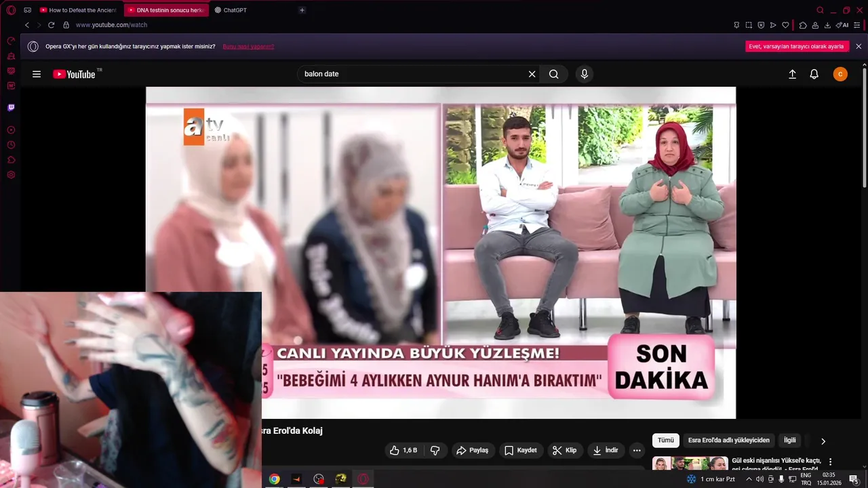Viewport: 868px width, 488px height.
Task: Submit YouTube search magnifier button
Action: (x=554, y=74)
